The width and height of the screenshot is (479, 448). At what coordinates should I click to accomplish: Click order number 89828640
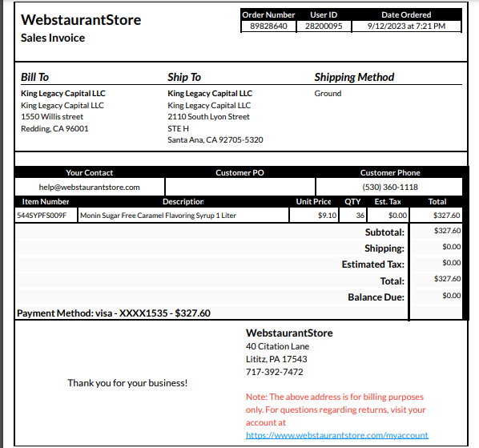coord(268,26)
